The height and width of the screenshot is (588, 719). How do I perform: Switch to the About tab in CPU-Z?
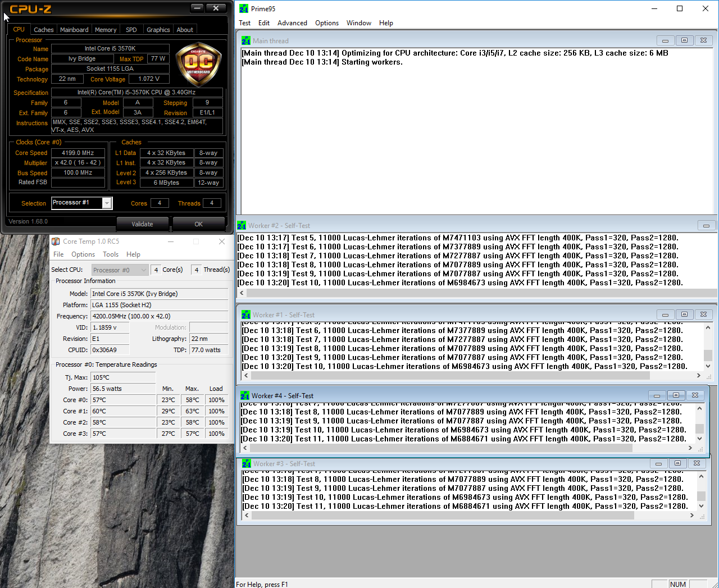pos(185,30)
